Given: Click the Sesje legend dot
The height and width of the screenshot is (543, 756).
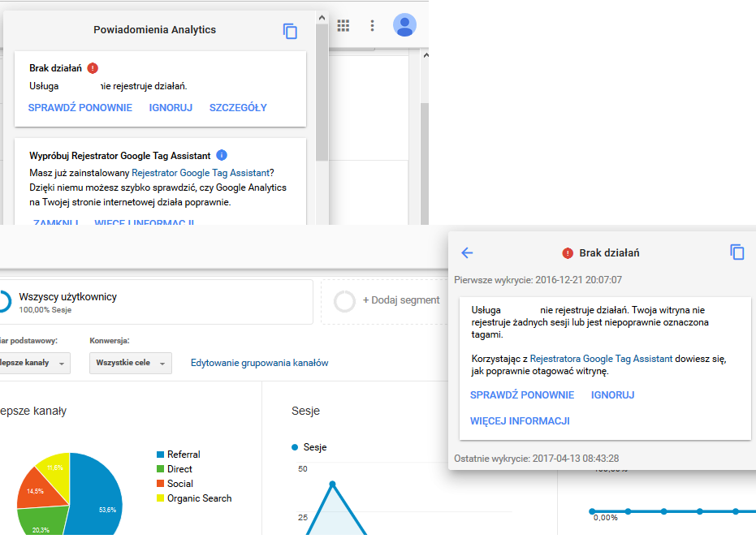Looking at the screenshot, I should pyautogui.click(x=295, y=447).
